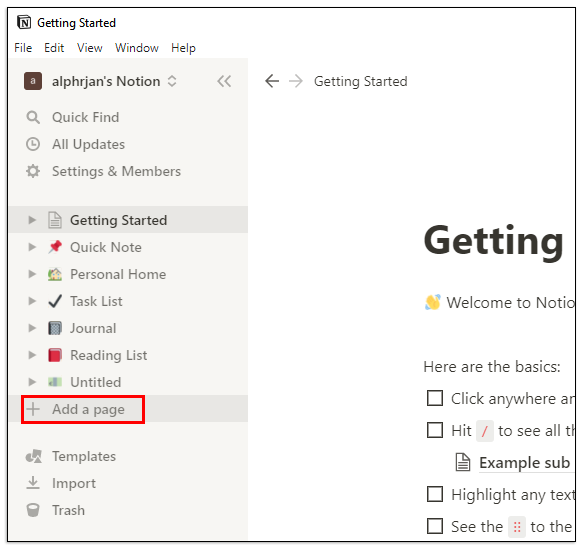Expand the Getting Started page tree
The image size is (584, 550).
coord(32,220)
